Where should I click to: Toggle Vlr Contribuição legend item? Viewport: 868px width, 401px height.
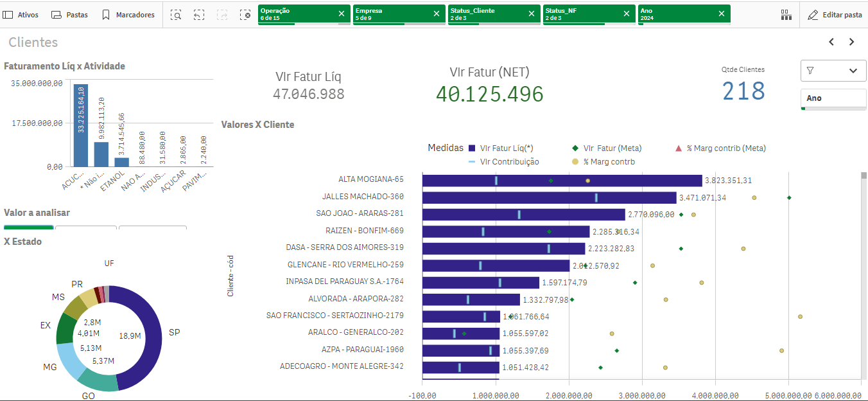504,162
